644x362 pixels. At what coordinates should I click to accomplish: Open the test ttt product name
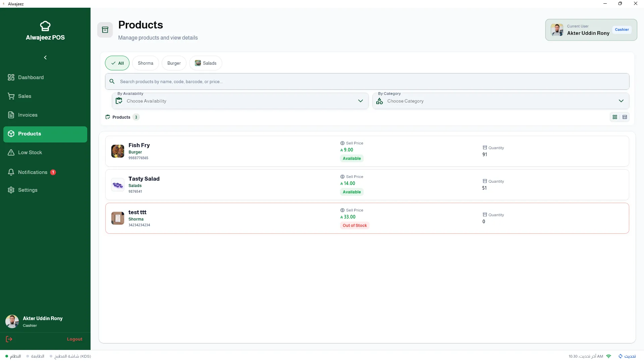click(137, 212)
